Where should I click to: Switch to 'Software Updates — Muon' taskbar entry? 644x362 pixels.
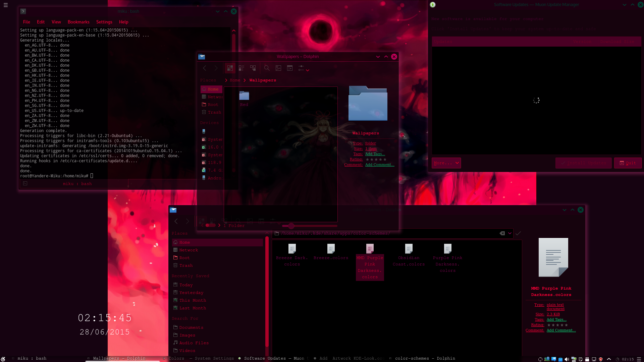(274, 358)
